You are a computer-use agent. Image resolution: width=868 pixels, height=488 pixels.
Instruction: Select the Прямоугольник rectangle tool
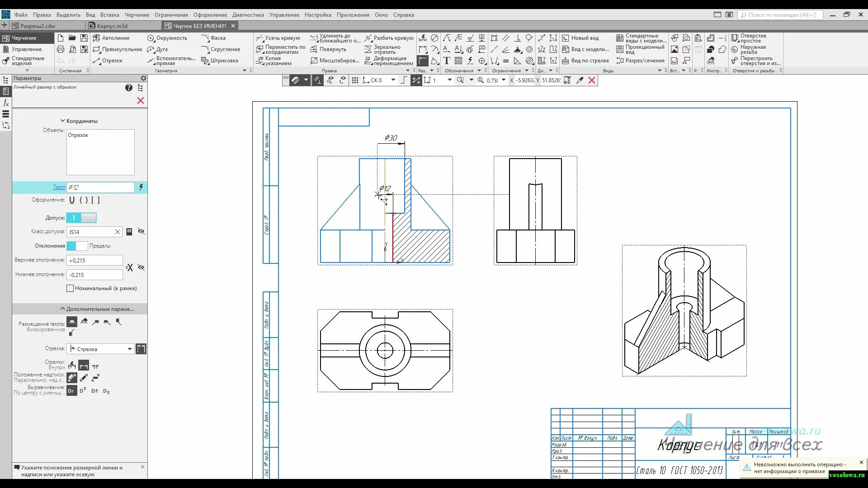(x=118, y=49)
